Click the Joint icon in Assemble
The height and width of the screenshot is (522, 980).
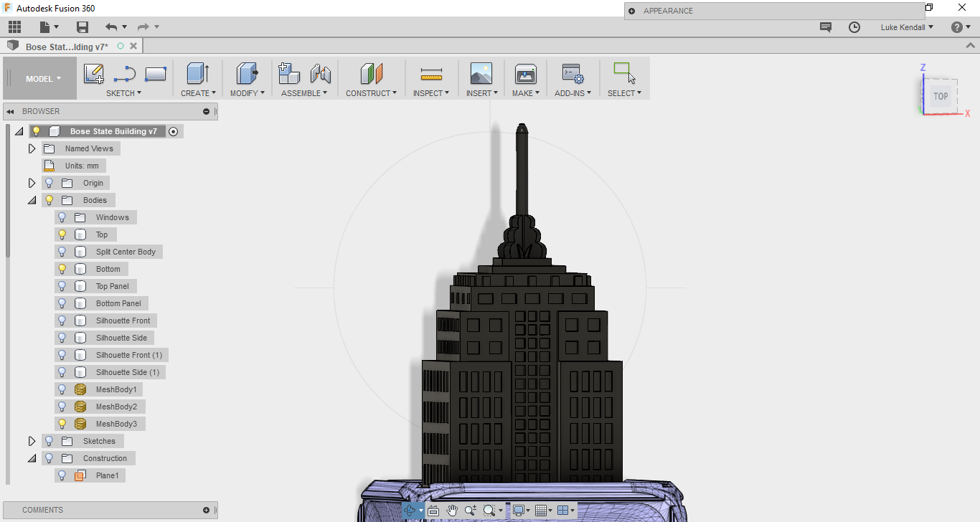point(320,73)
